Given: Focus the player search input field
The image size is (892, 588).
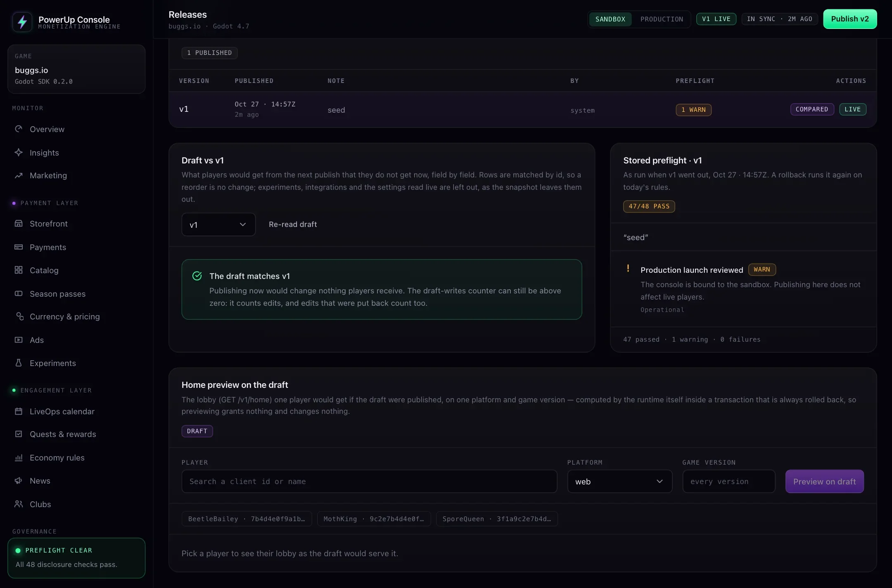Looking at the screenshot, I should [369, 482].
